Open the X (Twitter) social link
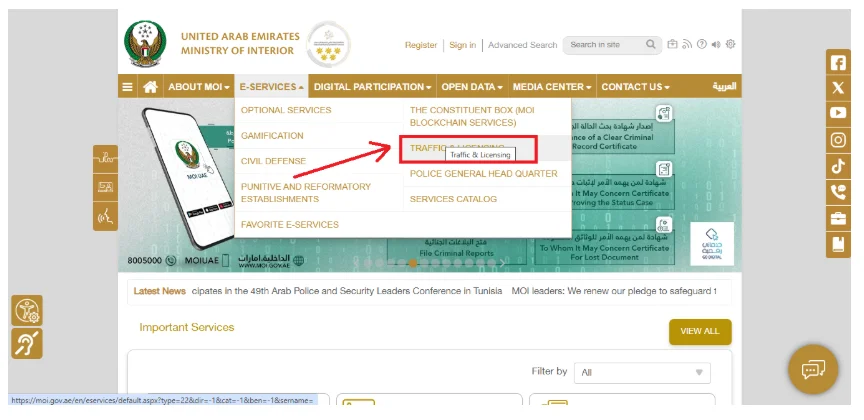 pyautogui.click(x=838, y=88)
